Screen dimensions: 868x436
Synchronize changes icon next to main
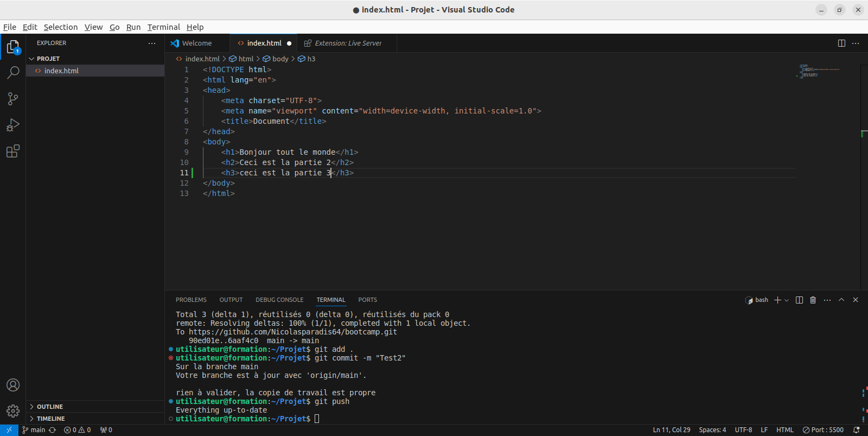point(52,430)
